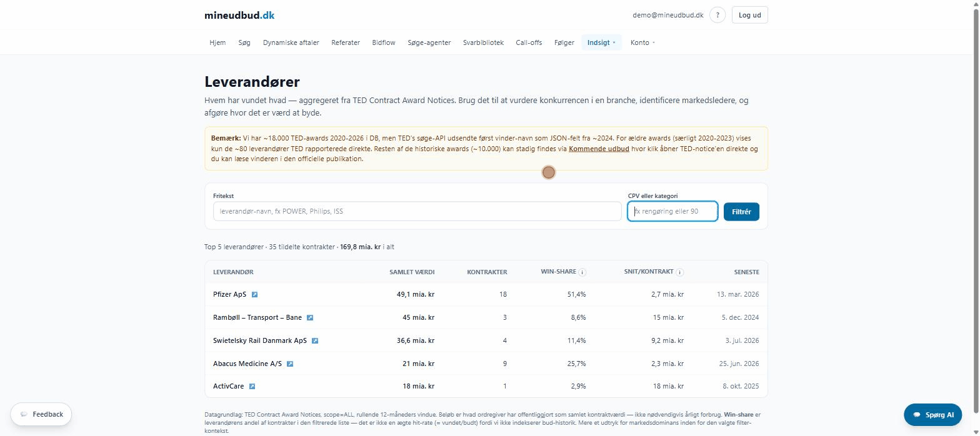Screen dimensions: 980x436
Task: Show info icon for WIN-SHARE column
Action: coord(582,272)
